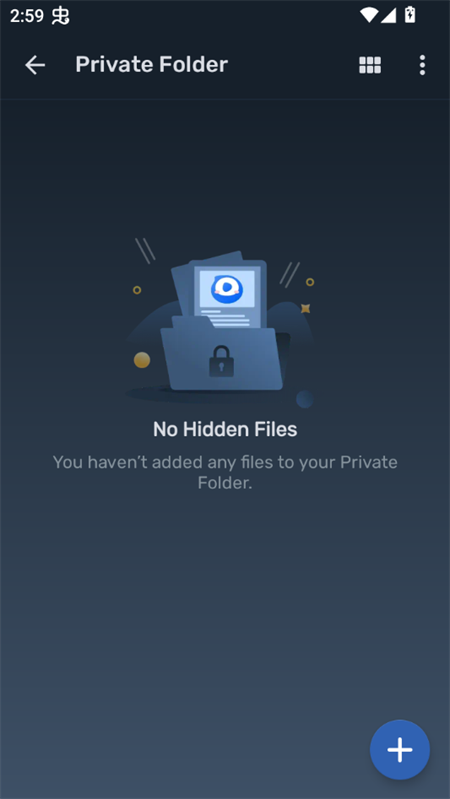Open the three-dot overflow menu

pyautogui.click(x=422, y=65)
